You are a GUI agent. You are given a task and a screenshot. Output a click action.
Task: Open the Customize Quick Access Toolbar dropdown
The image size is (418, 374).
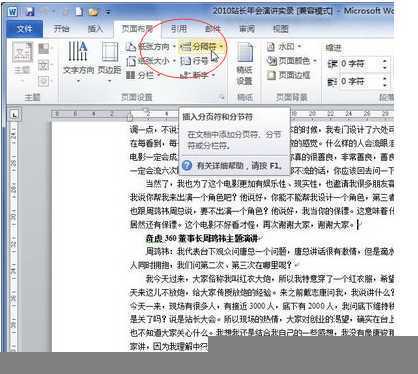click(108, 12)
